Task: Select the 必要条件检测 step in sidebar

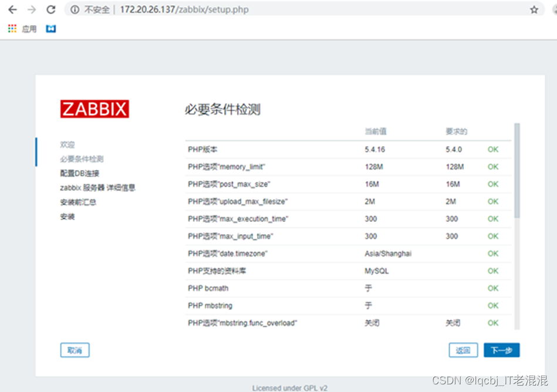Action: [82, 158]
